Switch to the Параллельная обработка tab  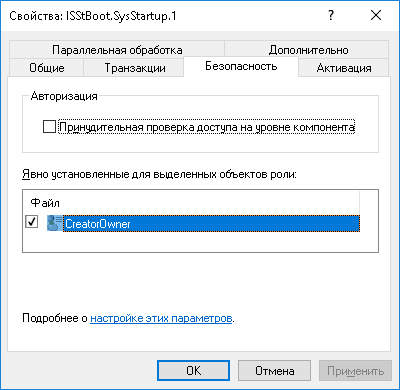[117, 50]
